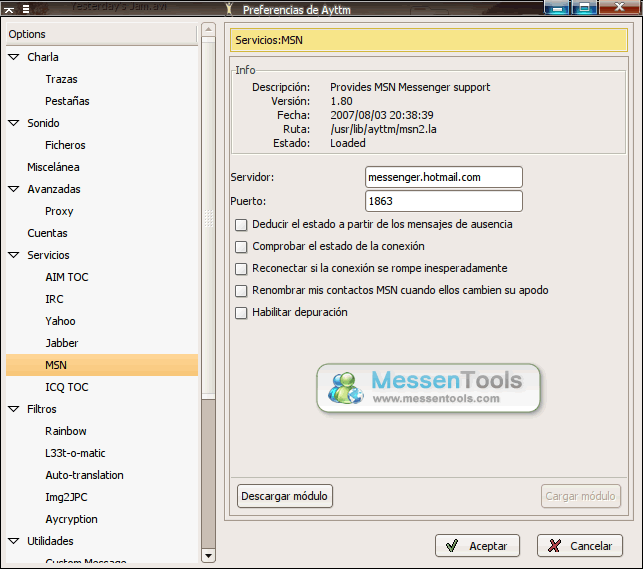Select Jabber service
The height and width of the screenshot is (569, 643).
(x=62, y=343)
